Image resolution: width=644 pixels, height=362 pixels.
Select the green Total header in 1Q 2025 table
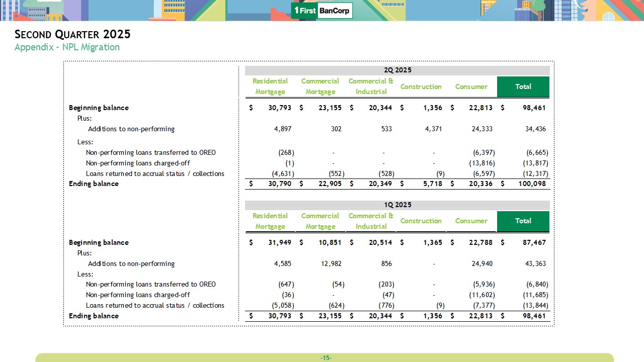pyautogui.click(x=523, y=221)
